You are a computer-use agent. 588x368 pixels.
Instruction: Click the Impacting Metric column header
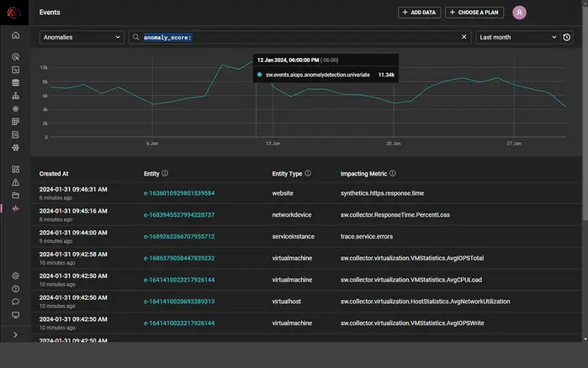[x=363, y=174]
